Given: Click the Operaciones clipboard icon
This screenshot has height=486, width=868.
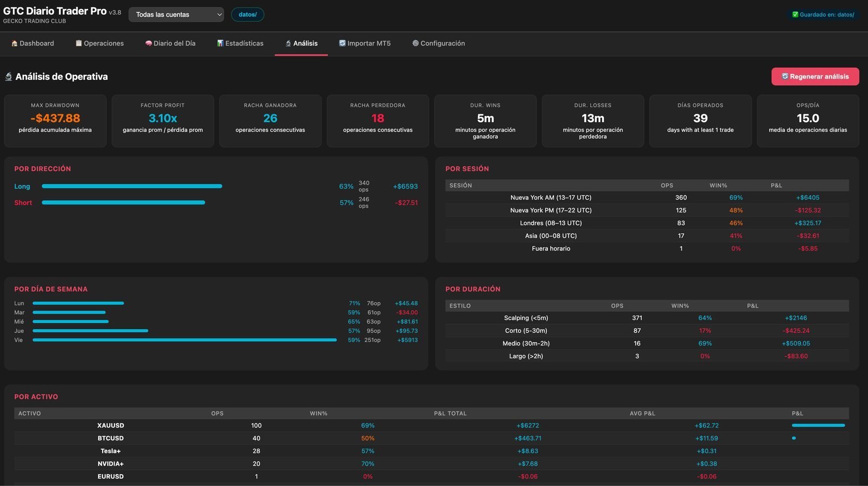Looking at the screenshot, I should coord(79,43).
